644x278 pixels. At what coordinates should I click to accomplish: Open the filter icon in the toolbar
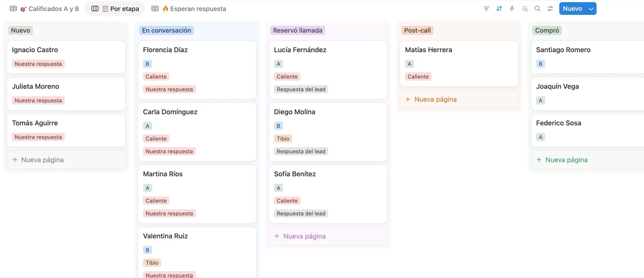pyautogui.click(x=486, y=8)
